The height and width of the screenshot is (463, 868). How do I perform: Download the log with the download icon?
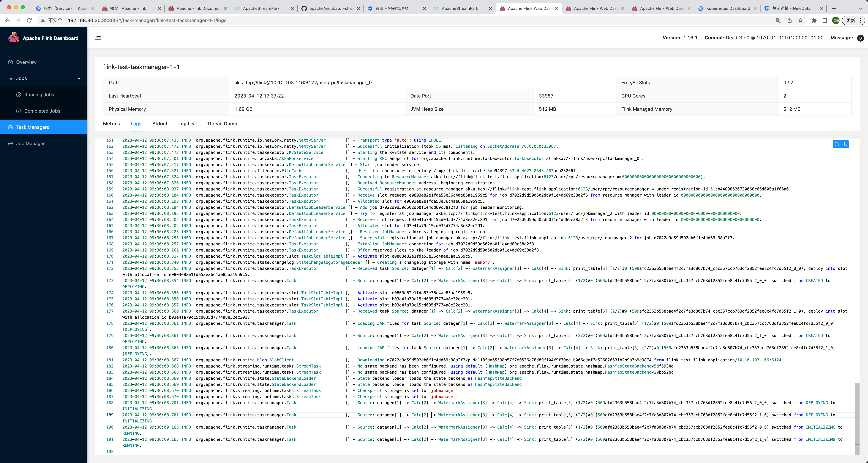point(845,144)
